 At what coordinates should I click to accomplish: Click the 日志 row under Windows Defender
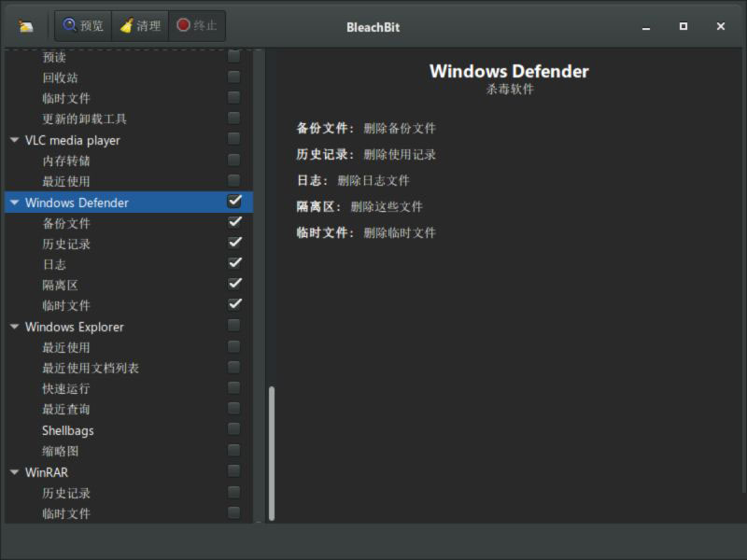click(x=129, y=265)
